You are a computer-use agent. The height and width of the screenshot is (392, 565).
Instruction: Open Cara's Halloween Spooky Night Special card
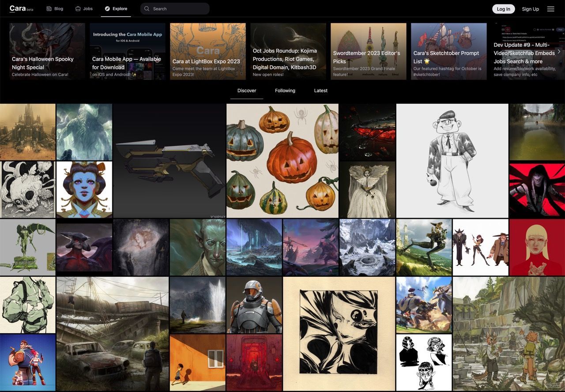pos(47,51)
